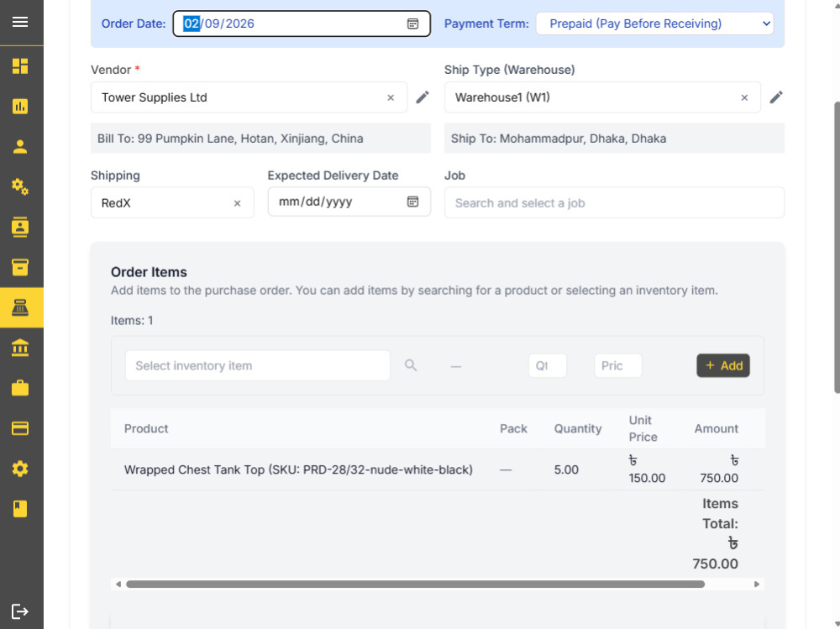The height and width of the screenshot is (629, 840).
Task: Open the credit card icon in sidebar
Action: 20,428
